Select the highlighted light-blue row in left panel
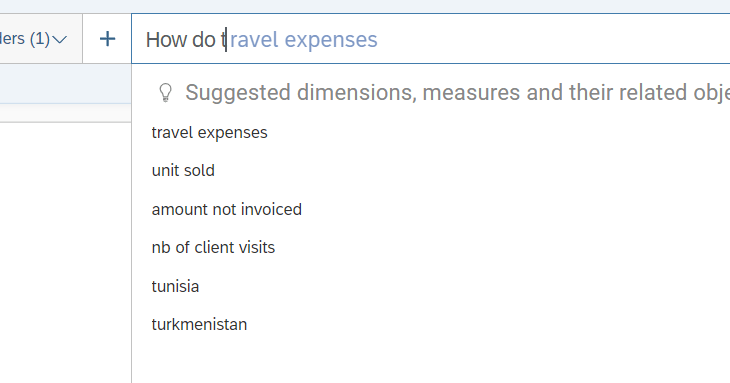730x383 pixels. (x=65, y=84)
